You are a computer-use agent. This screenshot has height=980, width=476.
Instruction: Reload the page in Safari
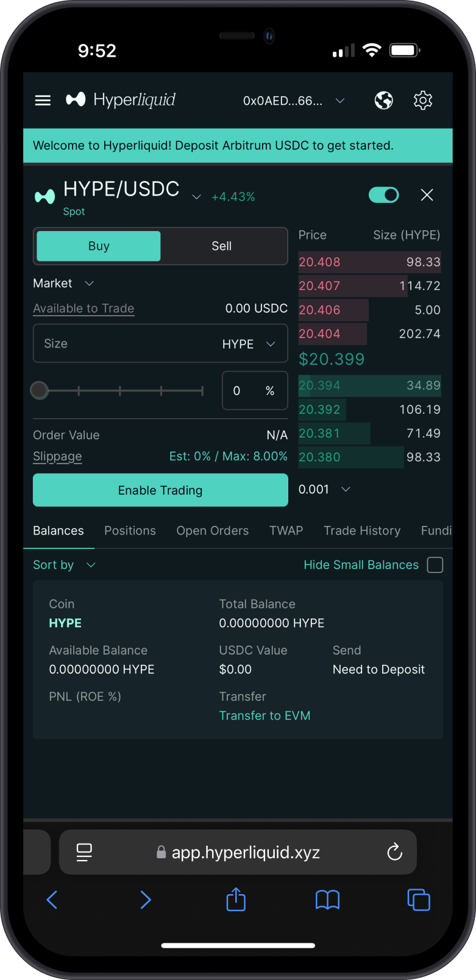pyautogui.click(x=394, y=852)
